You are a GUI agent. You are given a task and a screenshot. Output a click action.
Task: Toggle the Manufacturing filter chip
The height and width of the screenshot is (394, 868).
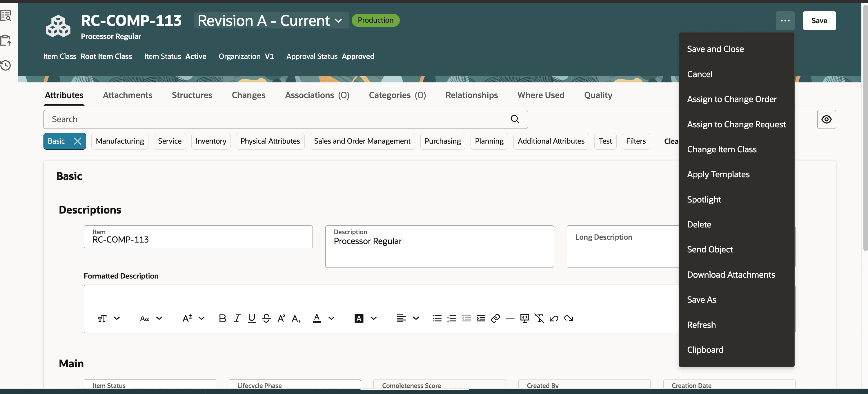coord(120,141)
